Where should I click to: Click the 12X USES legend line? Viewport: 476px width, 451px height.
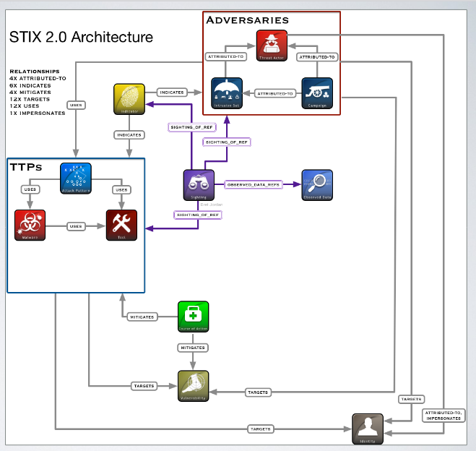(25, 106)
